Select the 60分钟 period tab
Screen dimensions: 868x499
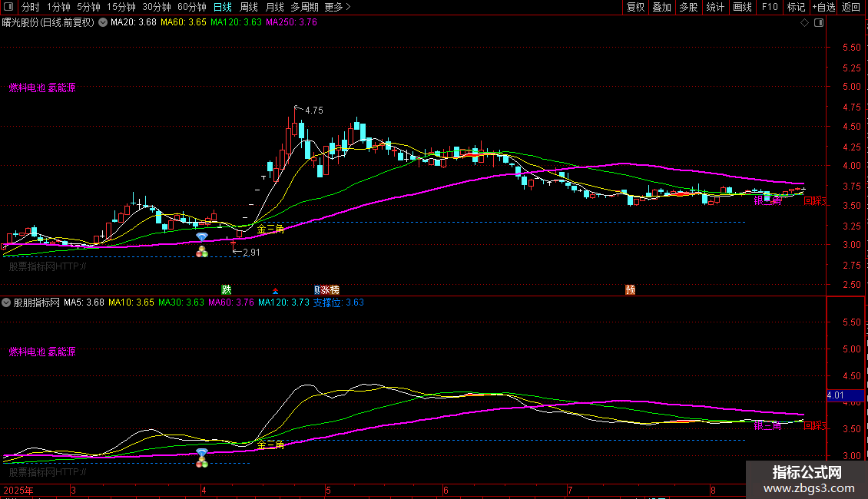point(192,7)
